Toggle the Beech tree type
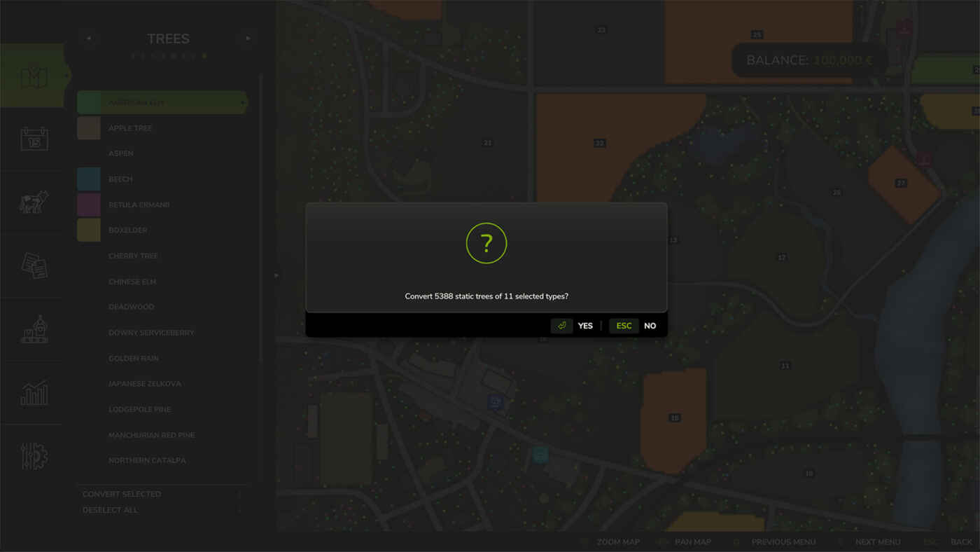Screen dimensions: 980x552 (x=120, y=179)
